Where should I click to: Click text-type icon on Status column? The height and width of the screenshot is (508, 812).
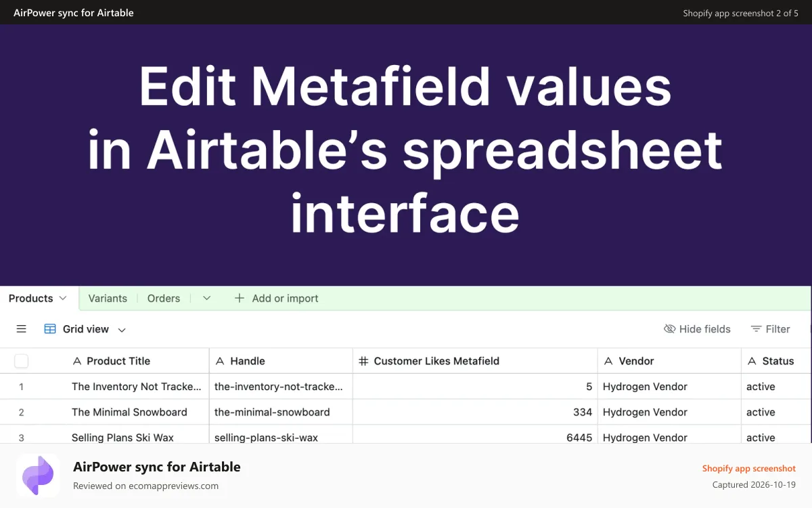coord(752,361)
